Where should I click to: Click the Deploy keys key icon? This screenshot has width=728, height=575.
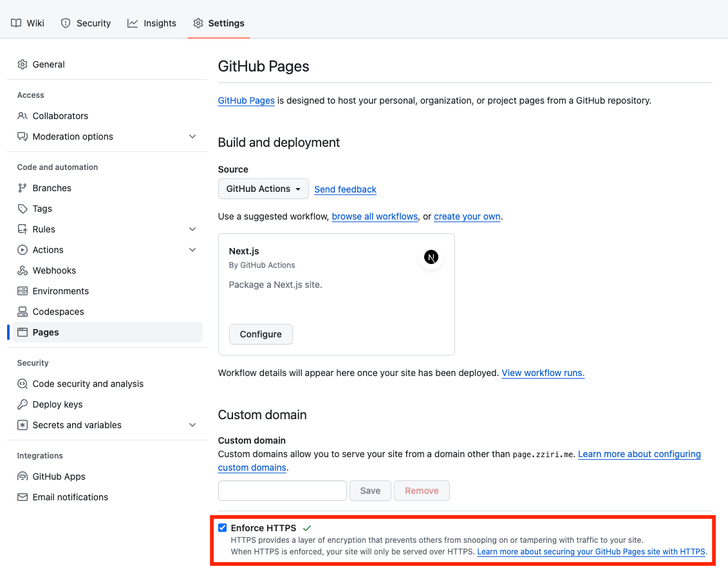[x=23, y=404]
